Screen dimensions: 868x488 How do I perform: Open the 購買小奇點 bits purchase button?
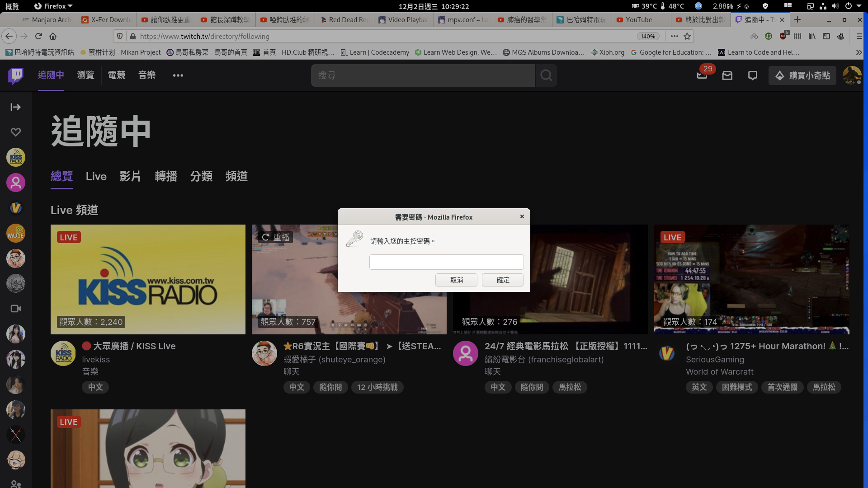tap(802, 75)
